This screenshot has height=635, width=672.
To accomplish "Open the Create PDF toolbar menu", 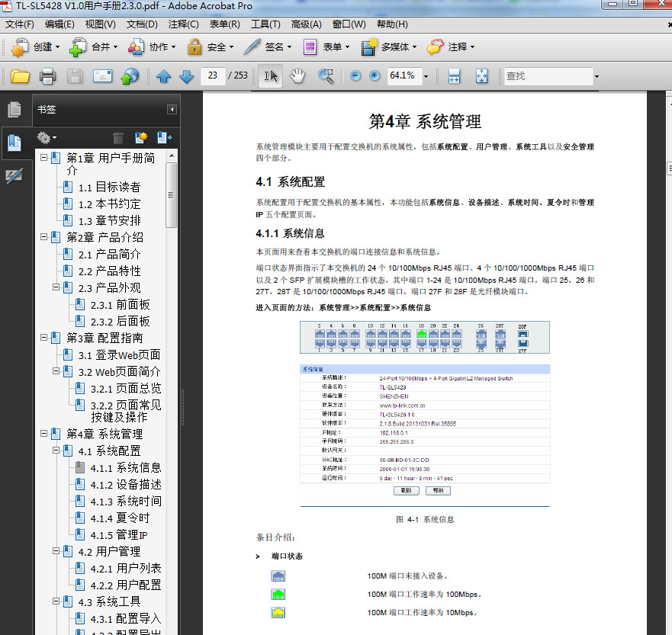I will pyautogui.click(x=36, y=47).
